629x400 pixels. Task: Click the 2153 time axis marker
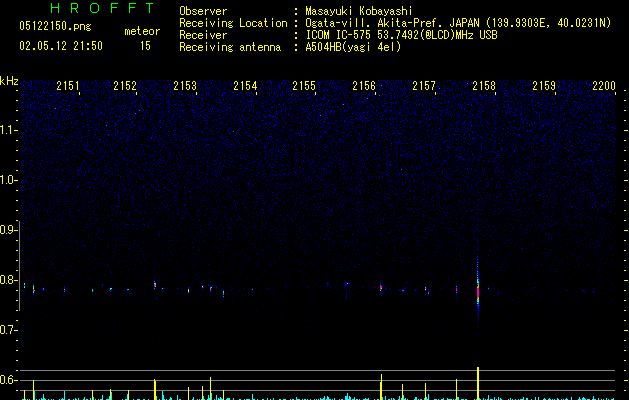pos(185,86)
